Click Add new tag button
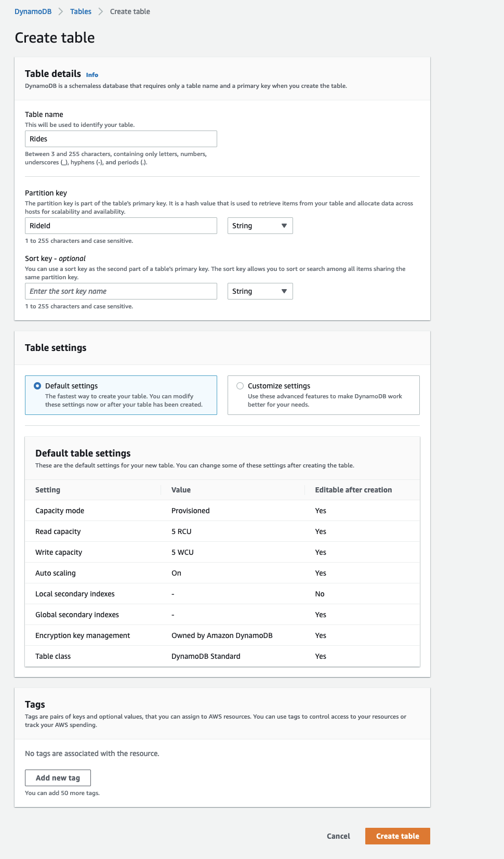The image size is (504, 859). 58,778
